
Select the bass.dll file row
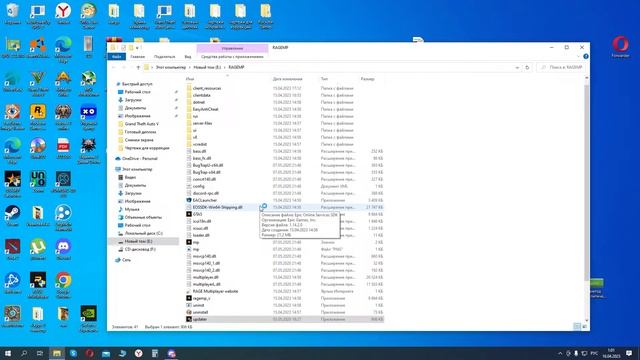(x=286, y=151)
